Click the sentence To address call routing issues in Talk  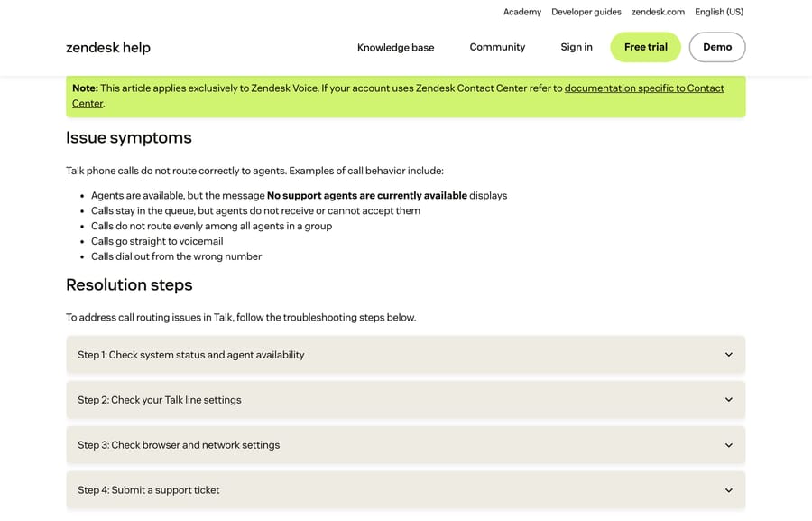(241, 317)
